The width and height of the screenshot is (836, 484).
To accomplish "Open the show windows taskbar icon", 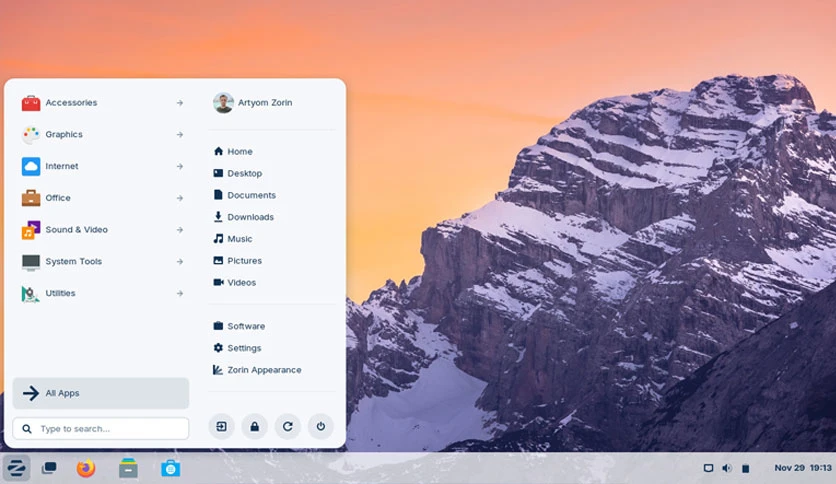I will tap(49, 469).
